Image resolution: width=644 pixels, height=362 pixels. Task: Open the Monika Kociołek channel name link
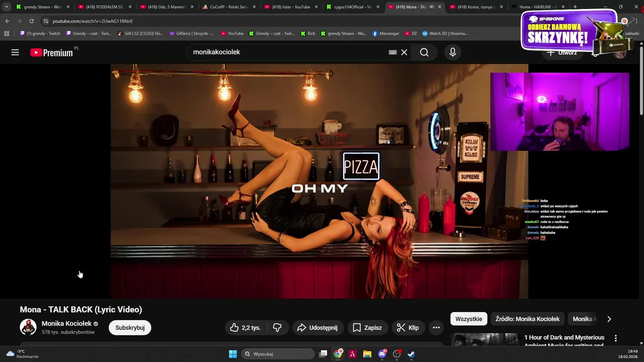pos(66,324)
